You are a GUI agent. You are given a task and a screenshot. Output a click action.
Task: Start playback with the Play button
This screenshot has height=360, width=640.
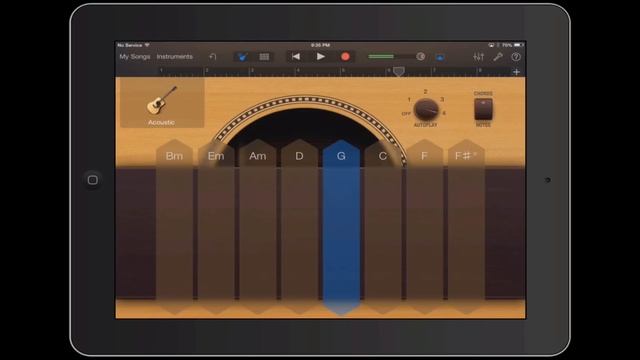coord(321,57)
